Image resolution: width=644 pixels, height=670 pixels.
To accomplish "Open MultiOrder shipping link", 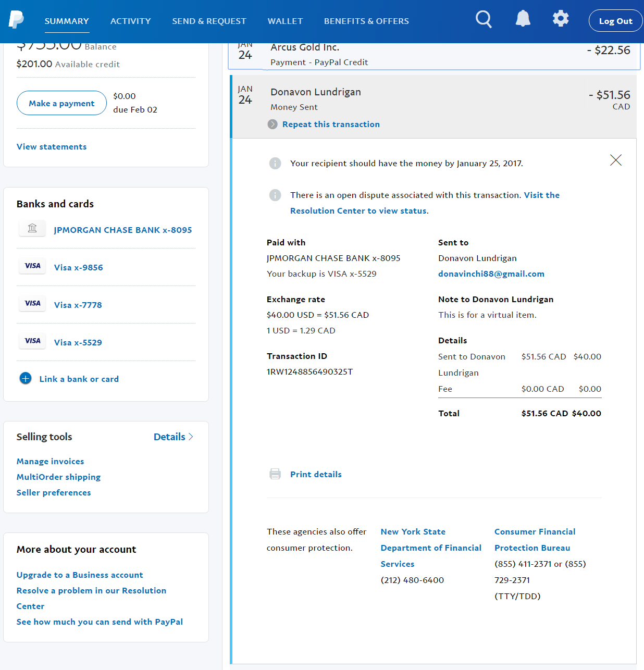I will point(58,477).
